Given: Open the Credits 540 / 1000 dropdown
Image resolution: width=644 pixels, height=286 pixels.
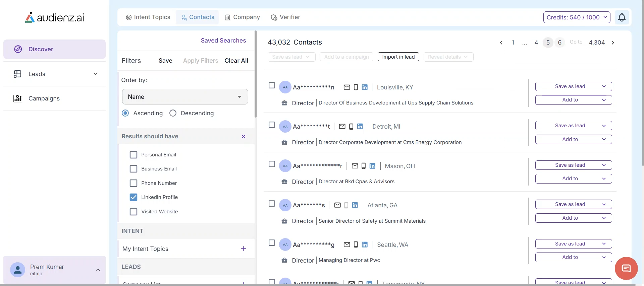Looking at the screenshot, I should click(577, 17).
